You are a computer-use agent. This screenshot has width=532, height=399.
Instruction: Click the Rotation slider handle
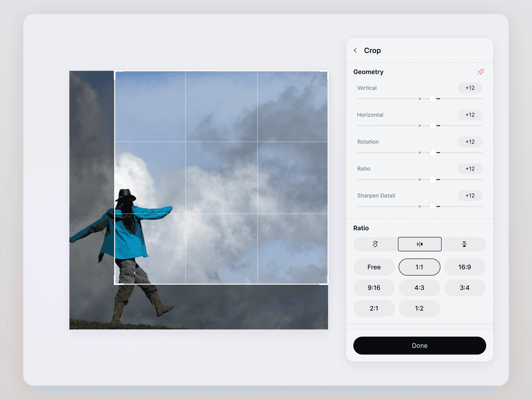point(433,152)
